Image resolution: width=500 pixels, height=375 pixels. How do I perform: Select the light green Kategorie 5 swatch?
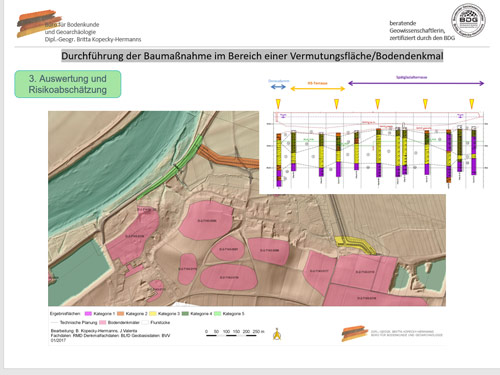(217, 314)
